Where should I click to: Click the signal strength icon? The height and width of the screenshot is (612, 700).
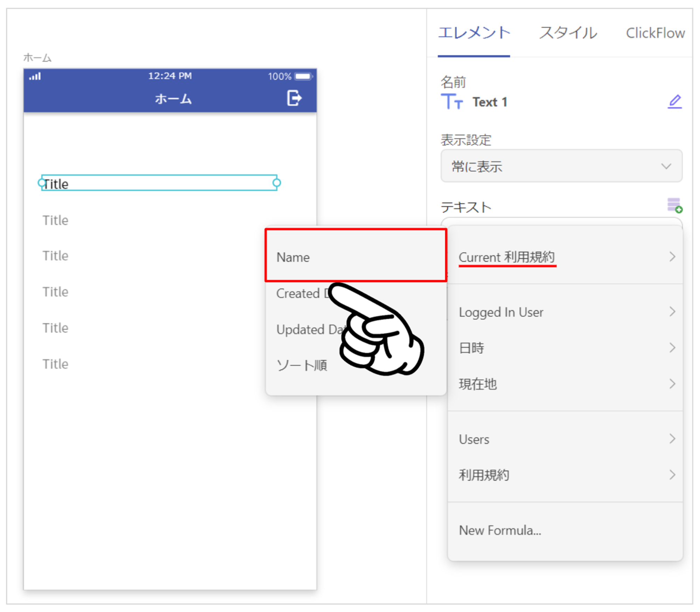35,76
